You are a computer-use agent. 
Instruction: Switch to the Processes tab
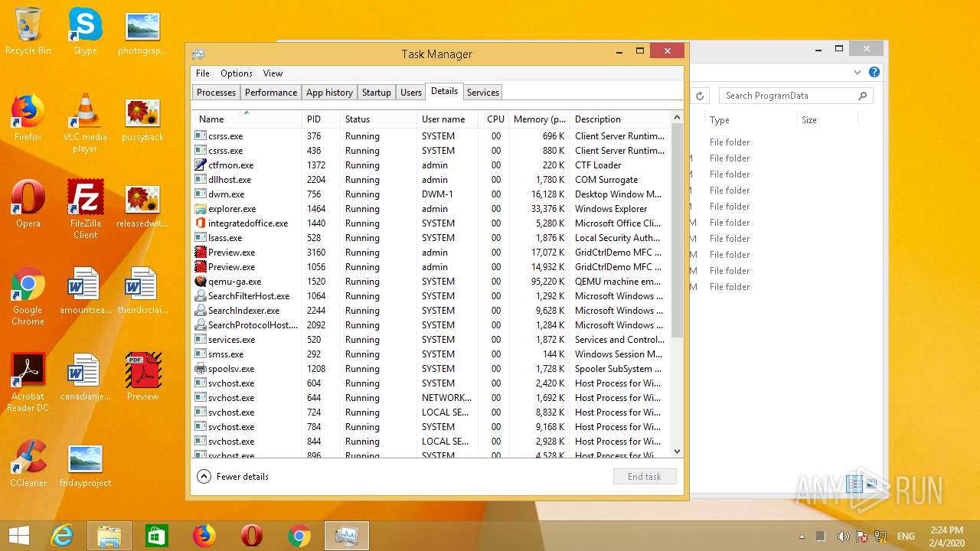click(216, 92)
